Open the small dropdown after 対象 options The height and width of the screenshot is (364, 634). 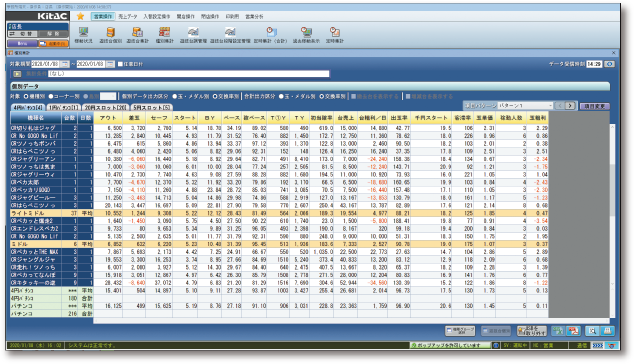tap(108, 96)
